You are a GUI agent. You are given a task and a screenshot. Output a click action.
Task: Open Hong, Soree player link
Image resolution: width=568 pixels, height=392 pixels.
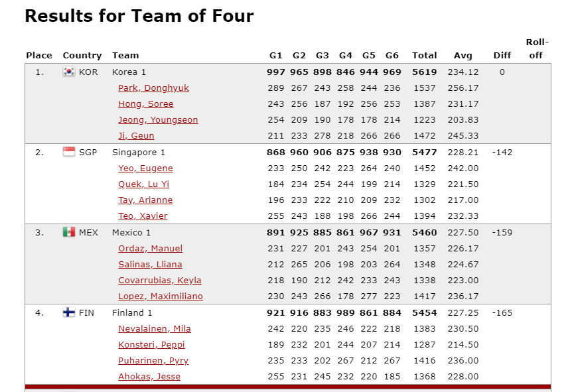coord(145,104)
